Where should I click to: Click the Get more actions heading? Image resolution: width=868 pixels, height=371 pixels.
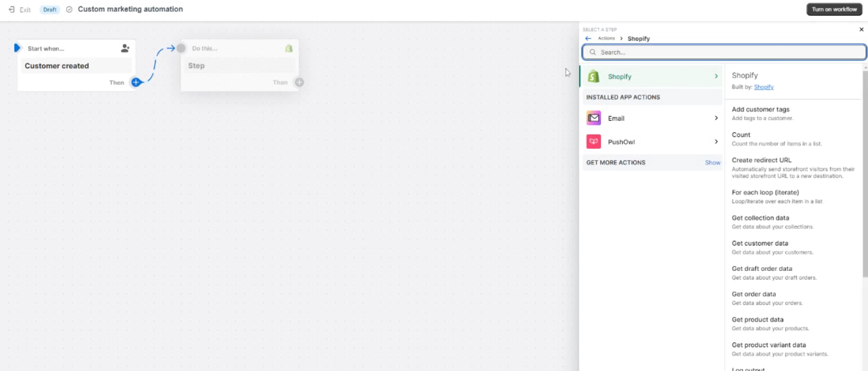[x=615, y=162]
